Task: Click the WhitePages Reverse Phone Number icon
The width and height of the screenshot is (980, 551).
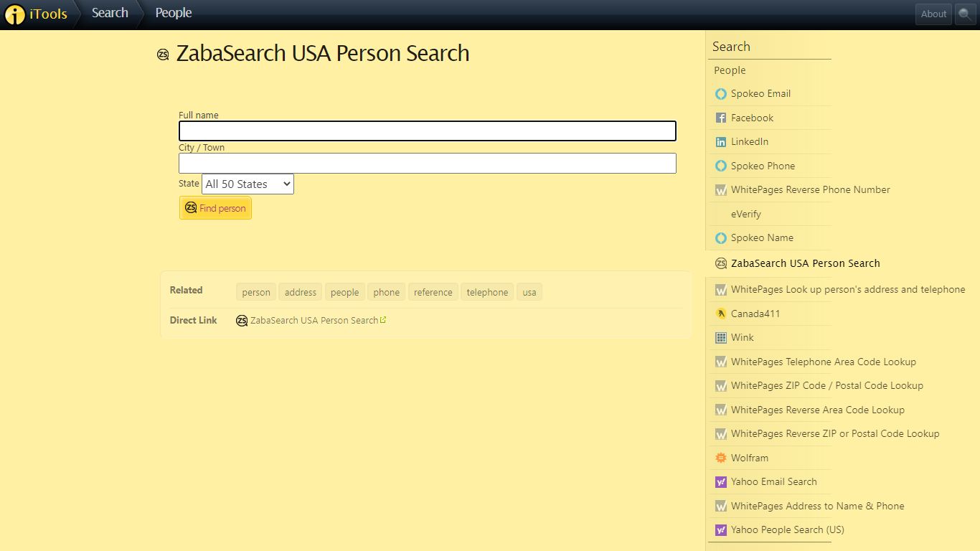Action: 721,190
